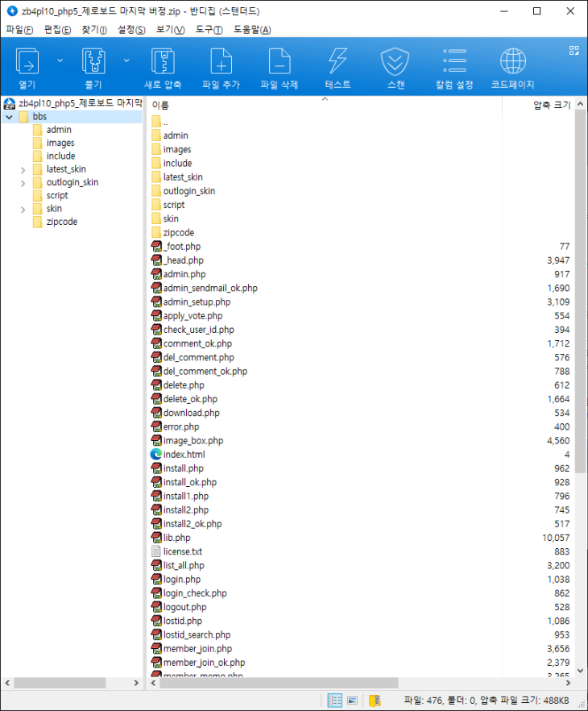Click the admin folder icon in file list
Viewport: 588px width, 711px height.
(156, 135)
